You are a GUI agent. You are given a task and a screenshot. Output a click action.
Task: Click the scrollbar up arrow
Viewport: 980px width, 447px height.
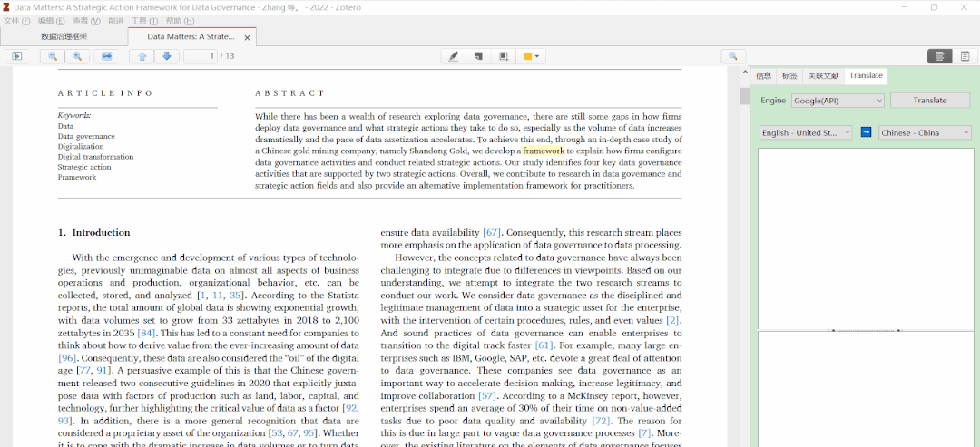tap(745, 72)
